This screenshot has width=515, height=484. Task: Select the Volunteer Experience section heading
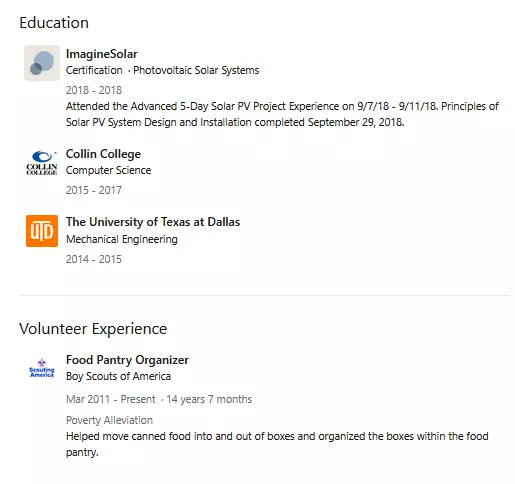(x=93, y=329)
